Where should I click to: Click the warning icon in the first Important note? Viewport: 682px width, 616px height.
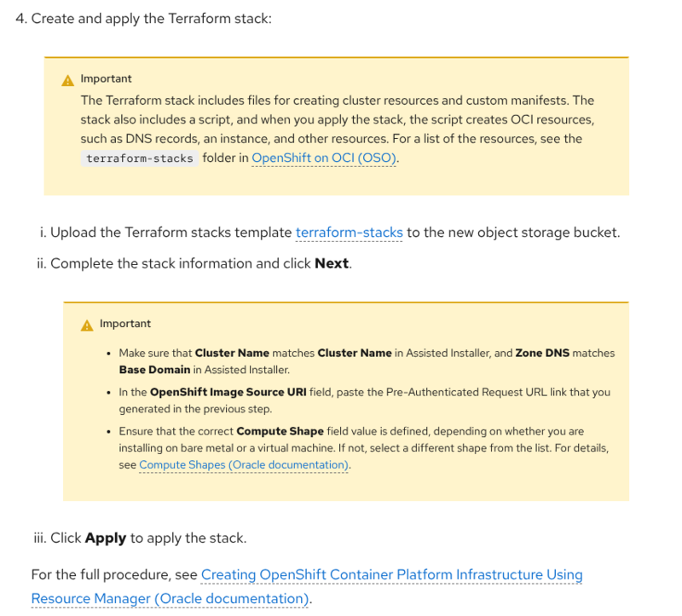(x=68, y=80)
